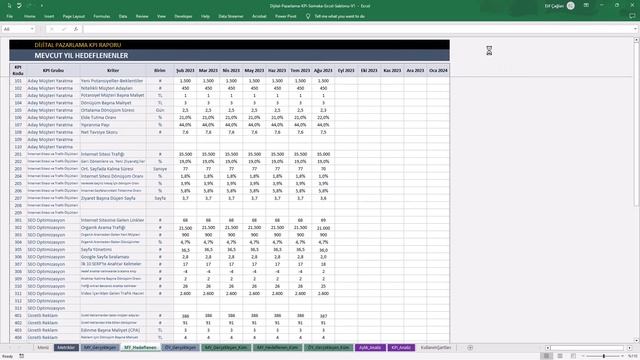Open the File menu tab
This screenshot has height=360, width=640.
tap(9, 16)
